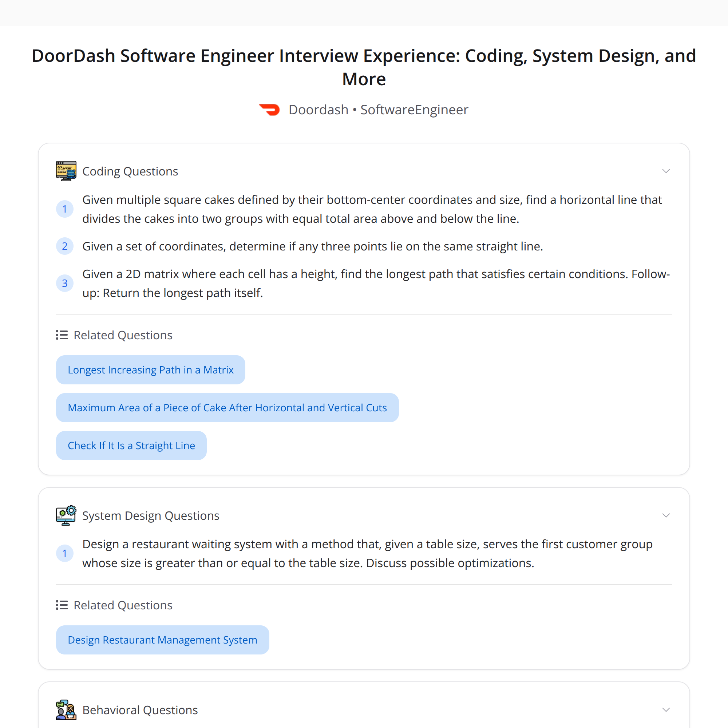
Task: Click the page title about DoorDash interview experience
Action: (364, 67)
